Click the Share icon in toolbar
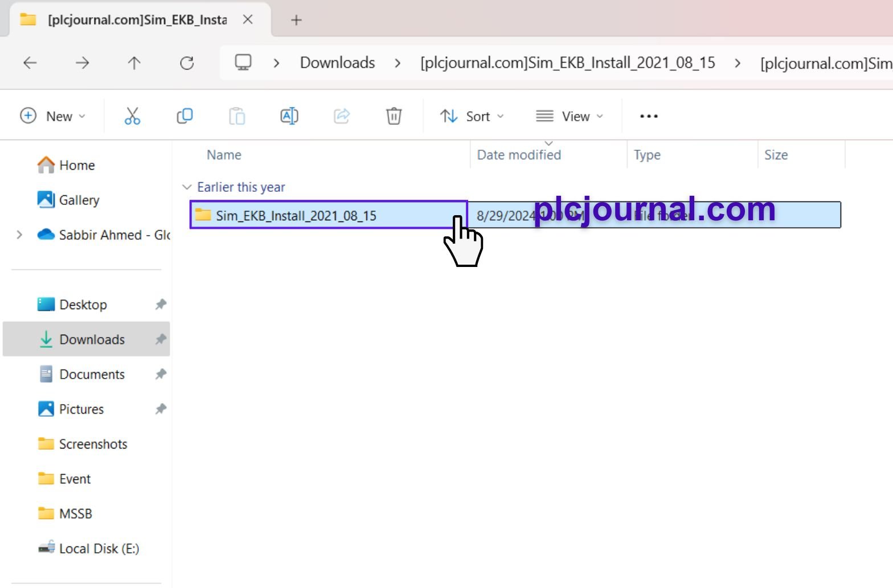This screenshot has height=588, width=893. [342, 116]
